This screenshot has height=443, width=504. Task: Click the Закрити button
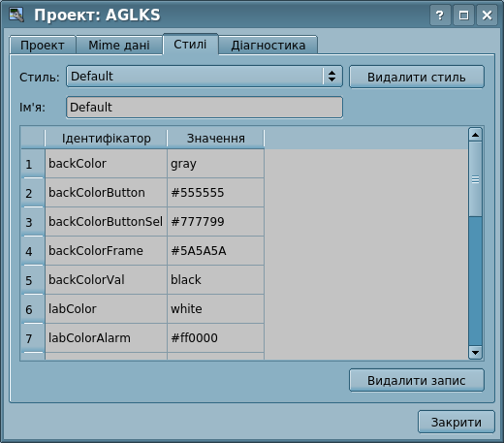coord(457,422)
